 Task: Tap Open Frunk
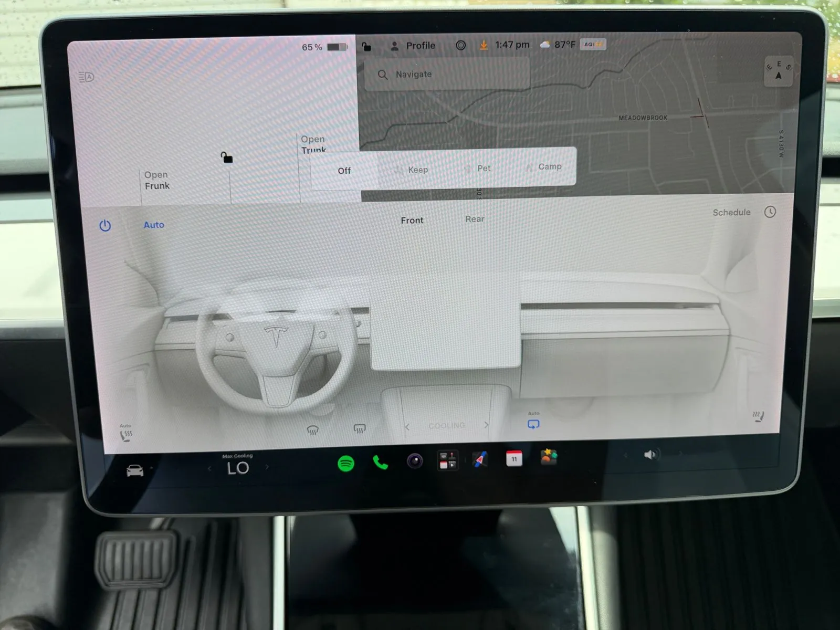pyautogui.click(x=157, y=180)
